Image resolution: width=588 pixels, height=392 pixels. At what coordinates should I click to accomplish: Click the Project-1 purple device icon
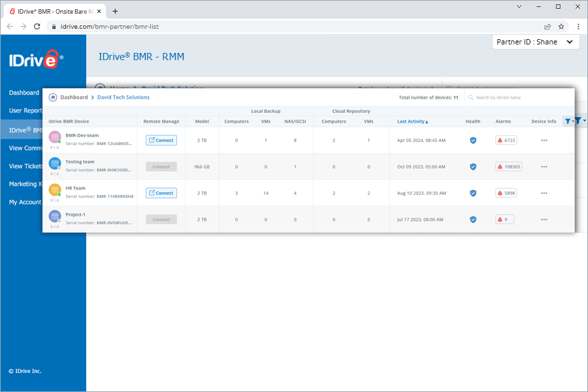coord(55,216)
